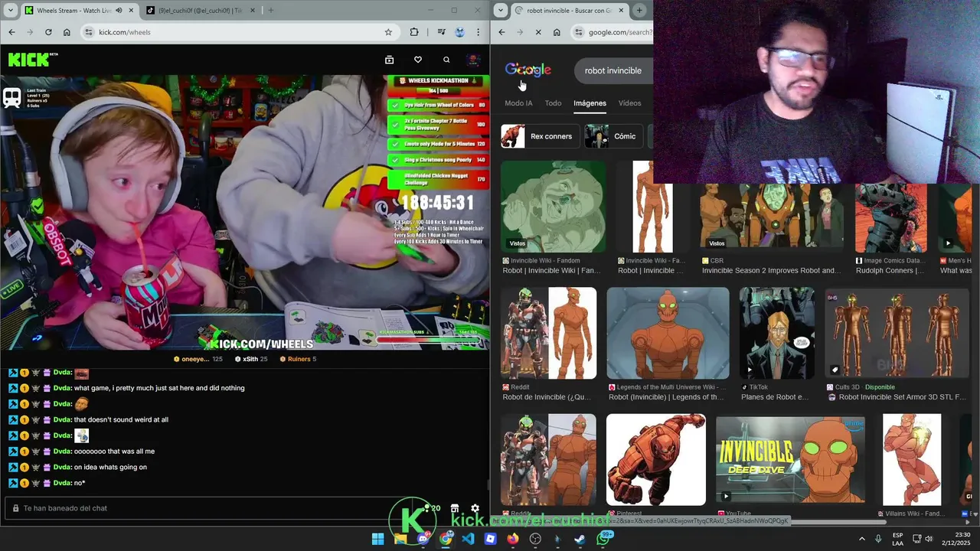Image resolution: width=980 pixels, height=551 pixels.
Task: Close the el_cuchi0f TikTok tab
Action: [x=251, y=11]
